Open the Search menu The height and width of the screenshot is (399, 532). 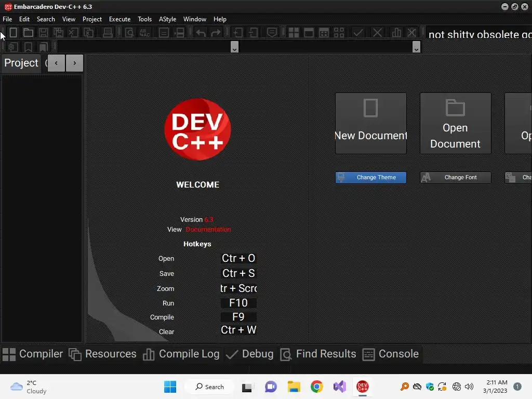[46, 19]
